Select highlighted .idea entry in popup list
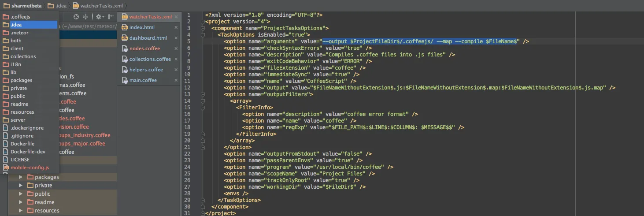The image size is (644, 216). (30, 25)
